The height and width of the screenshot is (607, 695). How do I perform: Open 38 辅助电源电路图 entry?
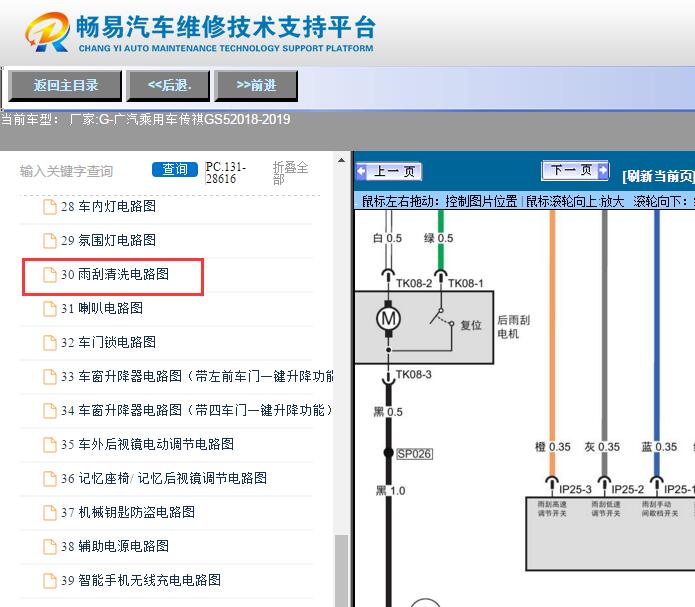pyautogui.click(x=115, y=546)
